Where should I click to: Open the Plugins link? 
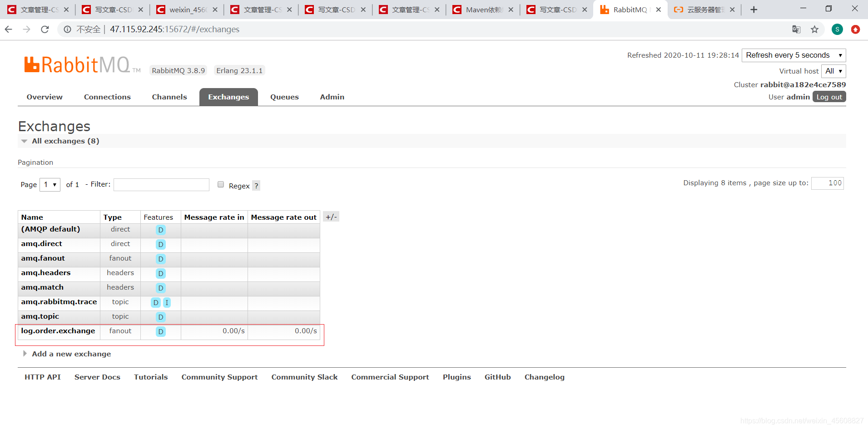(457, 377)
